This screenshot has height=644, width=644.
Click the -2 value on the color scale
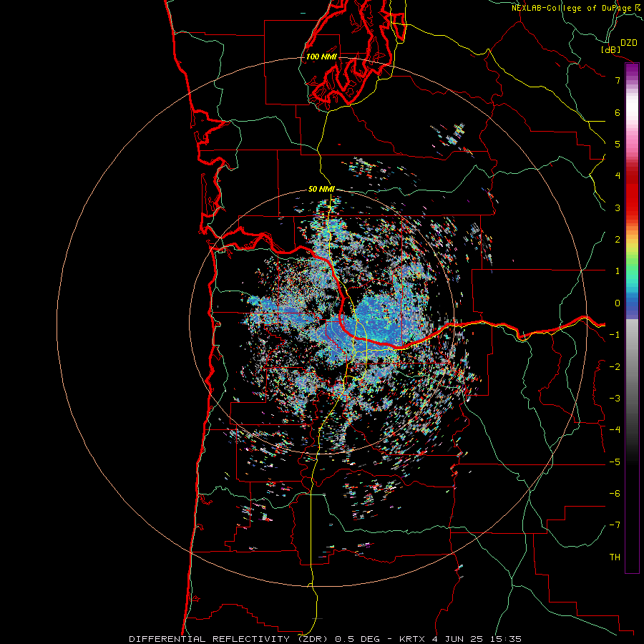click(615, 367)
